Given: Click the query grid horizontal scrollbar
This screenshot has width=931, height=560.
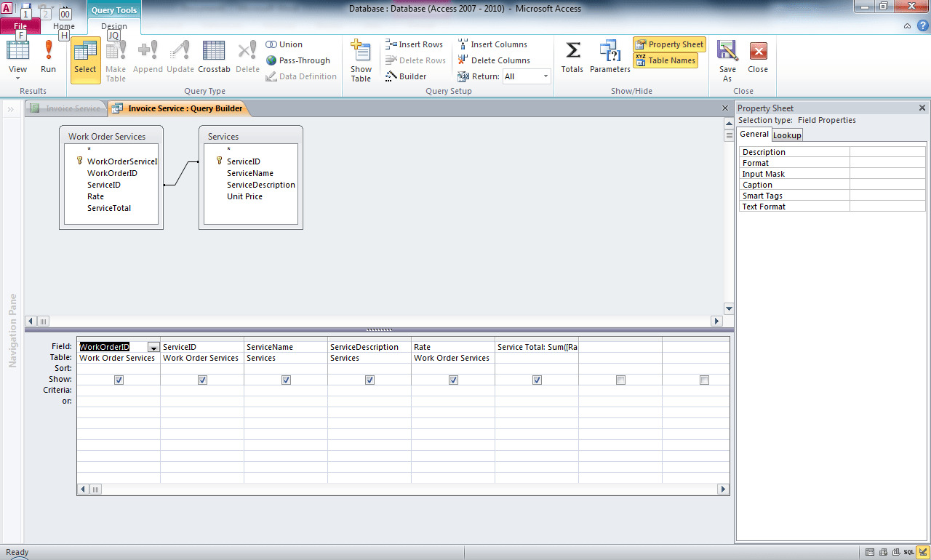Looking at the screenshot, I should (403, 489).
